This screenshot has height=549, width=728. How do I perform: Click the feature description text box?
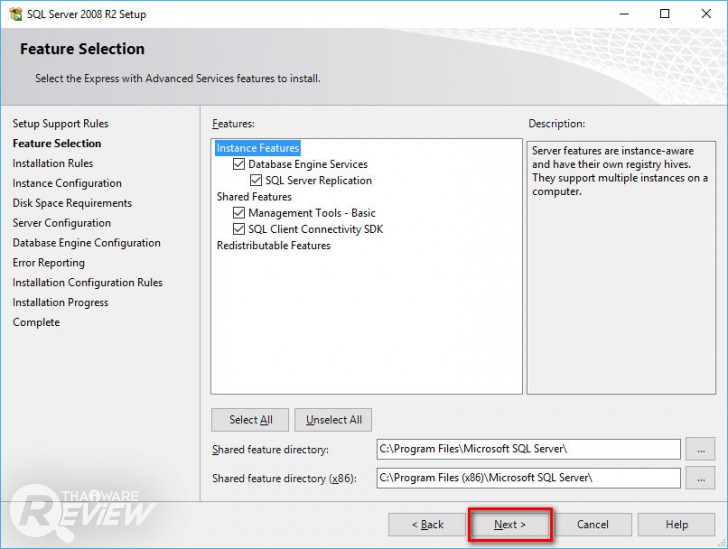point(621,268)
